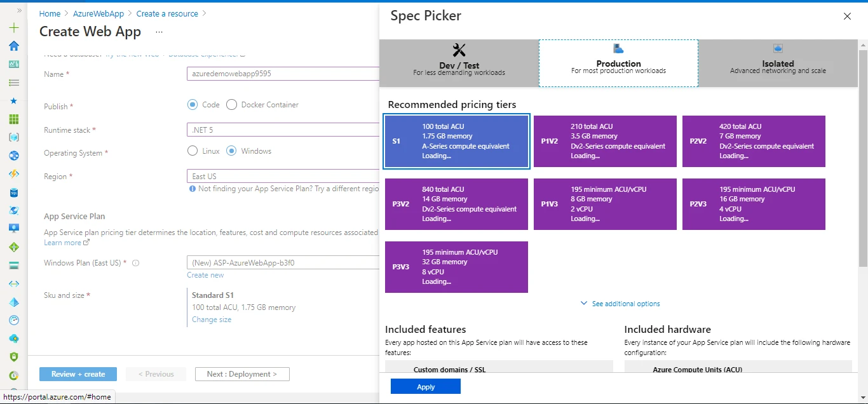Select the Code publish option
Screen dimensions: 868x404
tap(193, 104)
